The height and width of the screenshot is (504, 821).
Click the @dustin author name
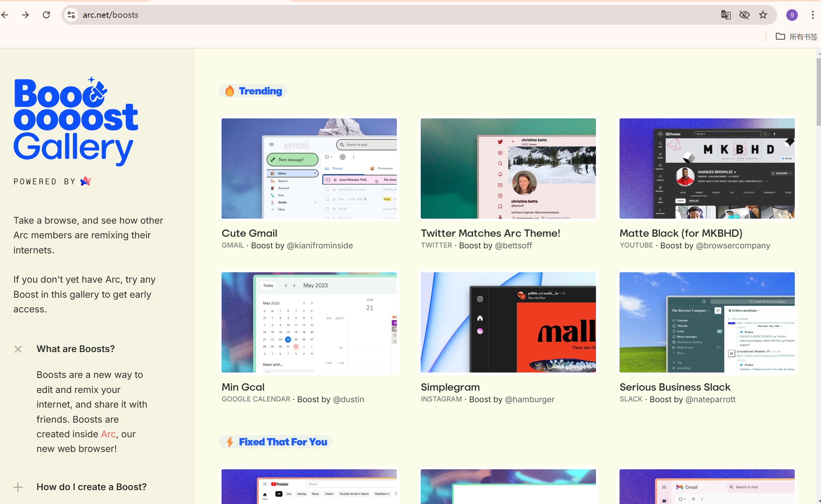point(349,399)
